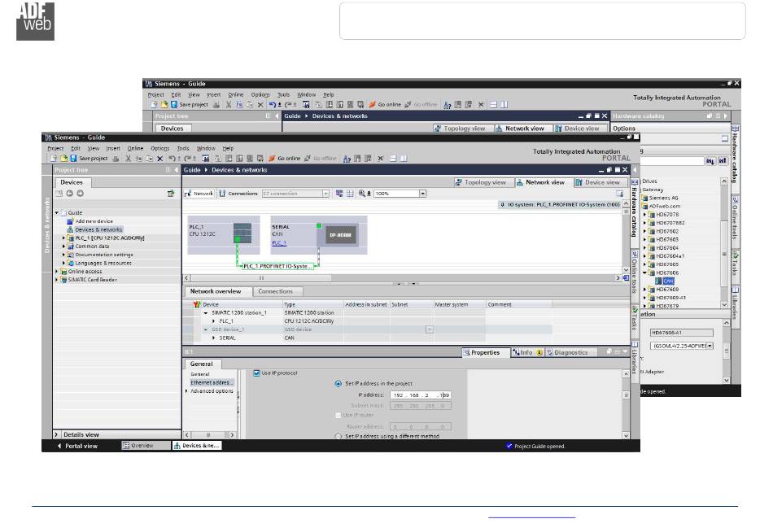Switch to the Device view tab
This screenshot has width=773, height=532.
598,182
